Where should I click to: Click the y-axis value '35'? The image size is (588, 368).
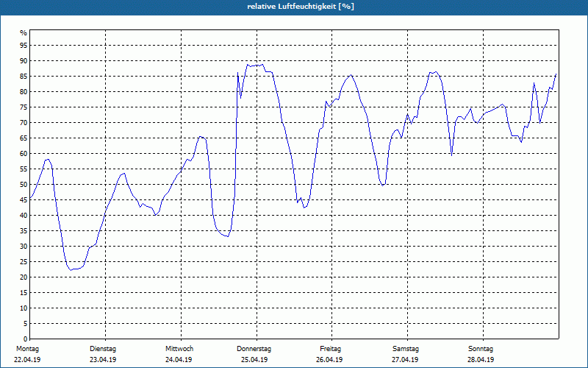(24, 231)
